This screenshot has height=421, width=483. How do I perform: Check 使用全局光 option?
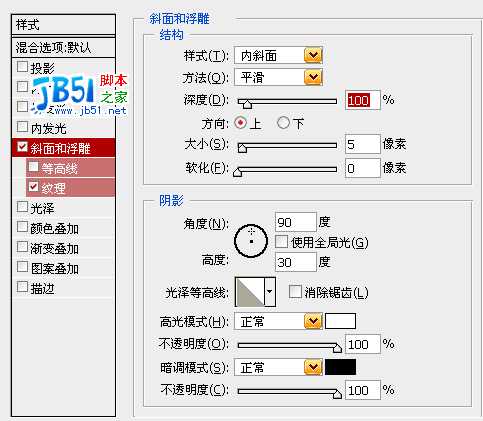[282, 242]
